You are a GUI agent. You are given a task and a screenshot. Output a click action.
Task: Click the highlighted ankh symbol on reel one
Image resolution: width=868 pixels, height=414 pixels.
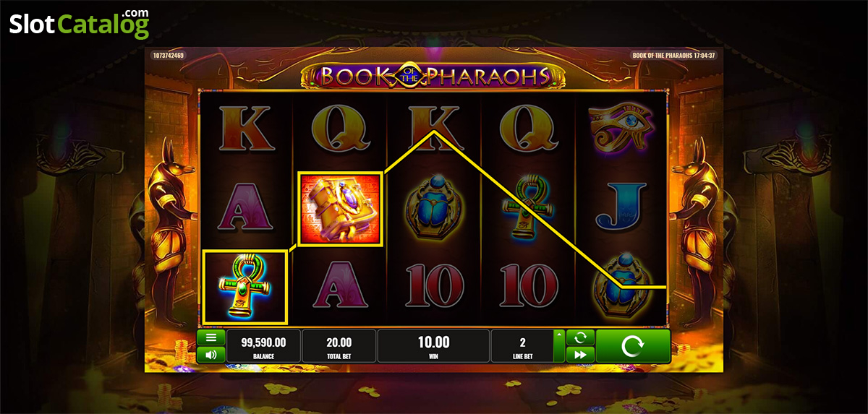(246, 286)
